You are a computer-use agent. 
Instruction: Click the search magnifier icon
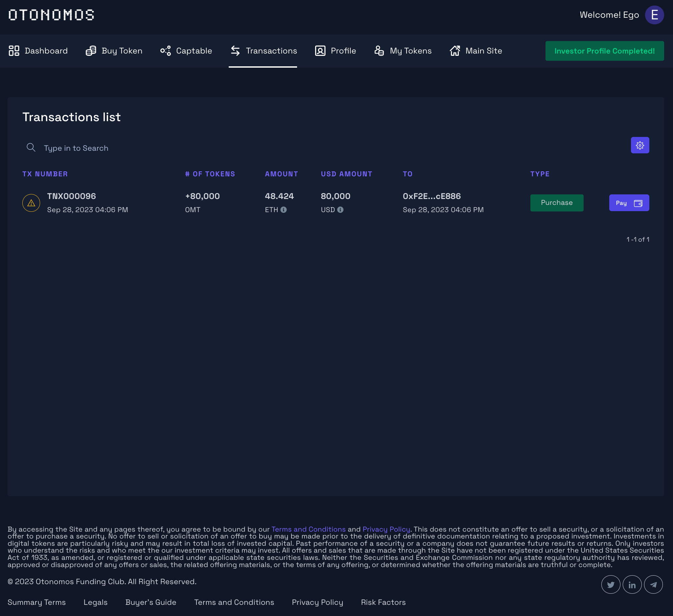[31, 147]
